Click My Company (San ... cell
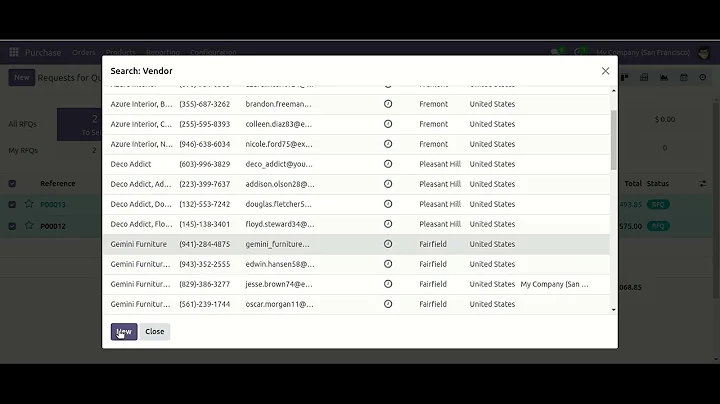Viewport: 720px width, 404px height. click(x=554, y=284)
